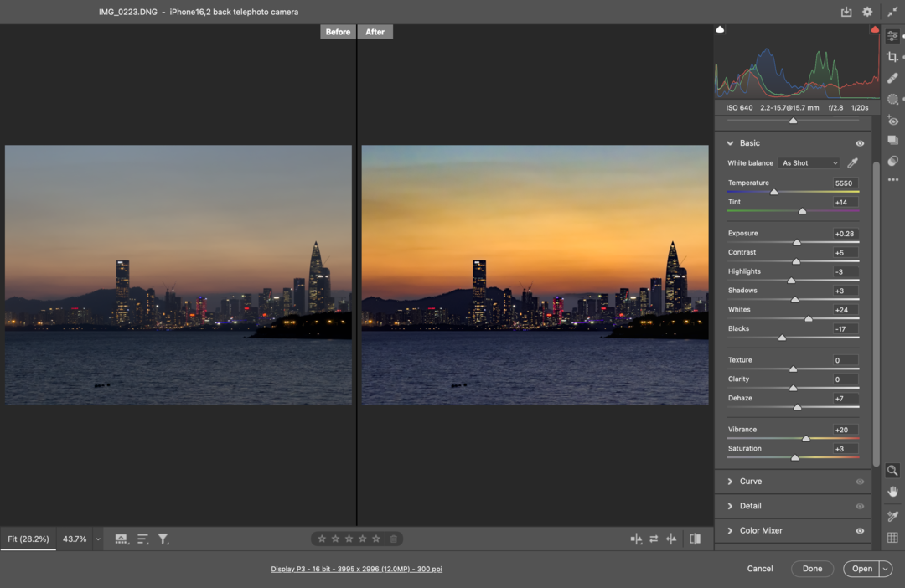The height and width of the screenshot is (588, 905).
Task: Toggle the Basic panel visibility eye
Action: click(860, 143)
